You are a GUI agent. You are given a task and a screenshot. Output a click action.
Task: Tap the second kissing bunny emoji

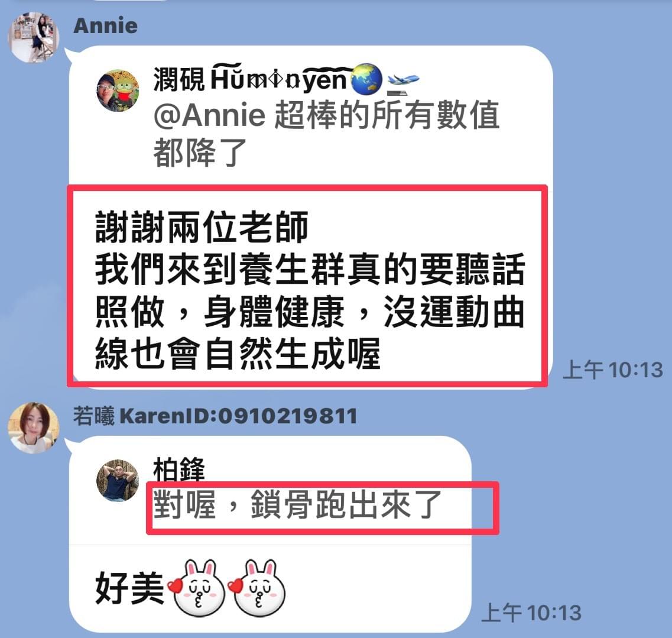pos(257,588)
